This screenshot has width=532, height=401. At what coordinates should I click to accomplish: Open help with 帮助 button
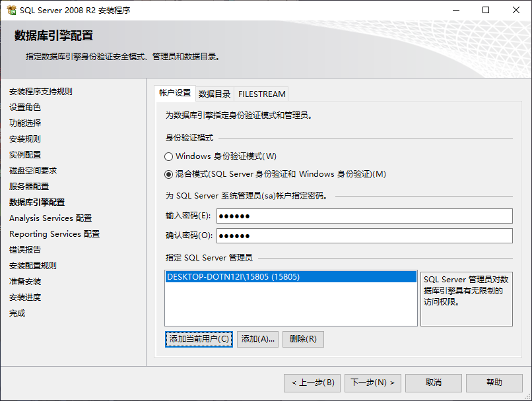click(494, 383)
